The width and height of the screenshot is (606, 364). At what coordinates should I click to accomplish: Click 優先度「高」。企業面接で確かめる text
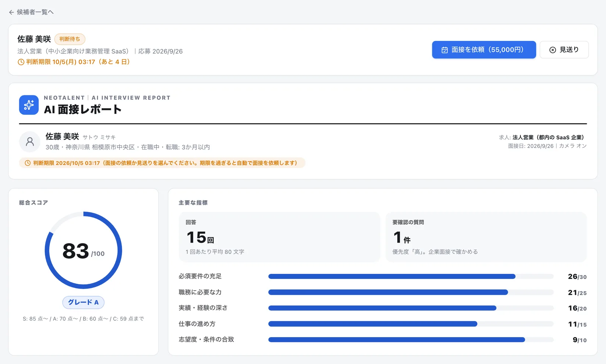coord(435,252)
